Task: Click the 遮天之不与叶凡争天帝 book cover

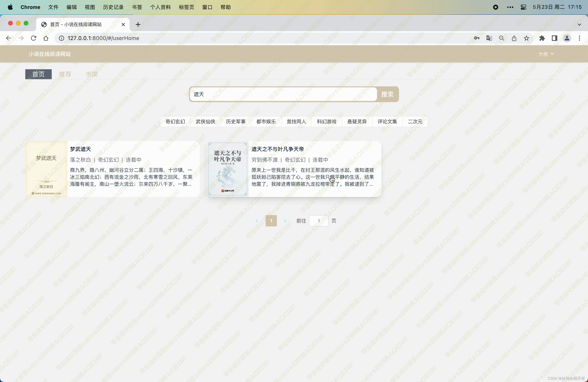Action: click(227, 169)
